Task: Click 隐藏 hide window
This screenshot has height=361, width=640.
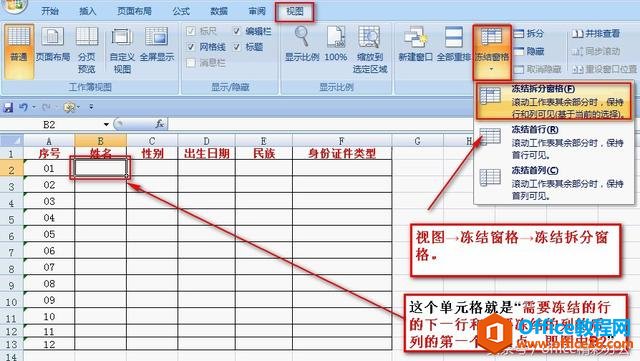Action: [x=529, y=51]
